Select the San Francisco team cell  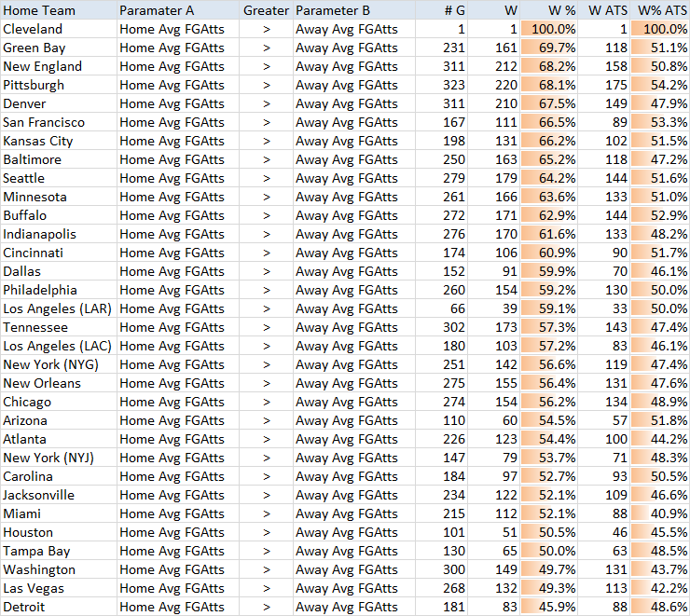[x=59, y=122]
